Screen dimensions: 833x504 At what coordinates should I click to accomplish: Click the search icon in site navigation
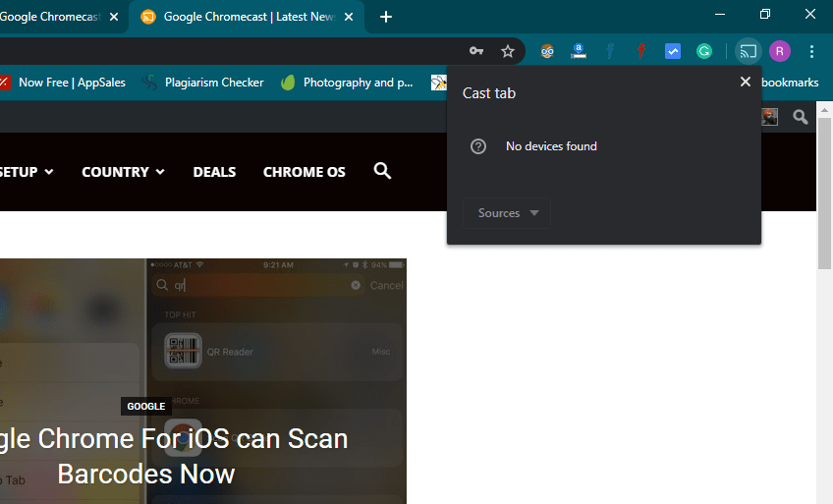pyautogui.click(x=382, y=171)
